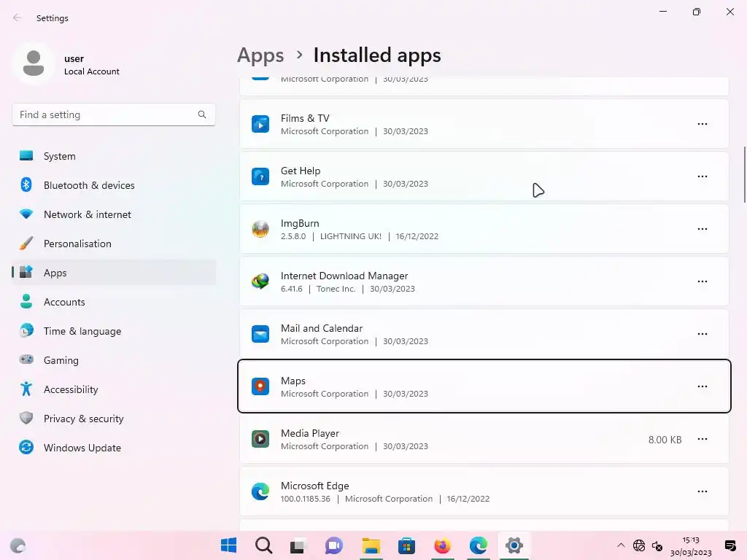Click the Microsoft Edge icon in app list
This screenshot has width=747, height=560.
[260, 491]
